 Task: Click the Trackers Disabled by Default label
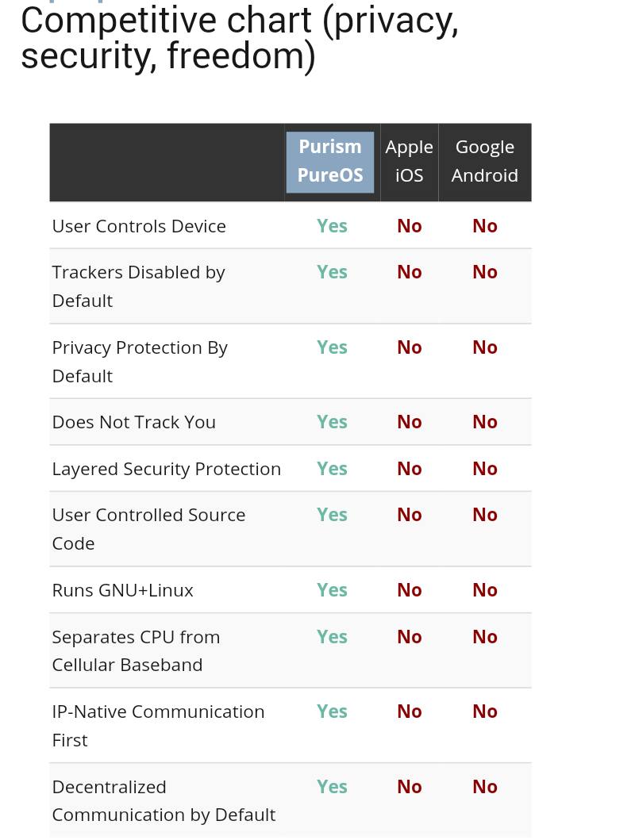click(138, 286)
